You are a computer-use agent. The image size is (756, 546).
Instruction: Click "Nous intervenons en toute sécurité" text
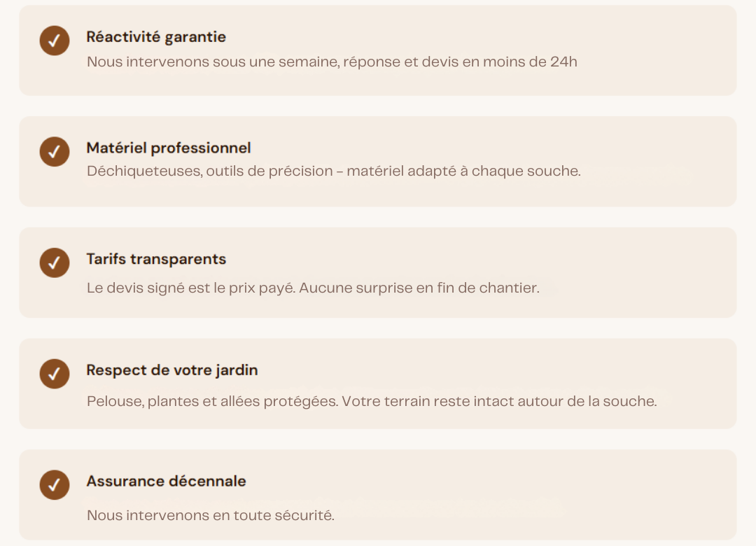211,515
